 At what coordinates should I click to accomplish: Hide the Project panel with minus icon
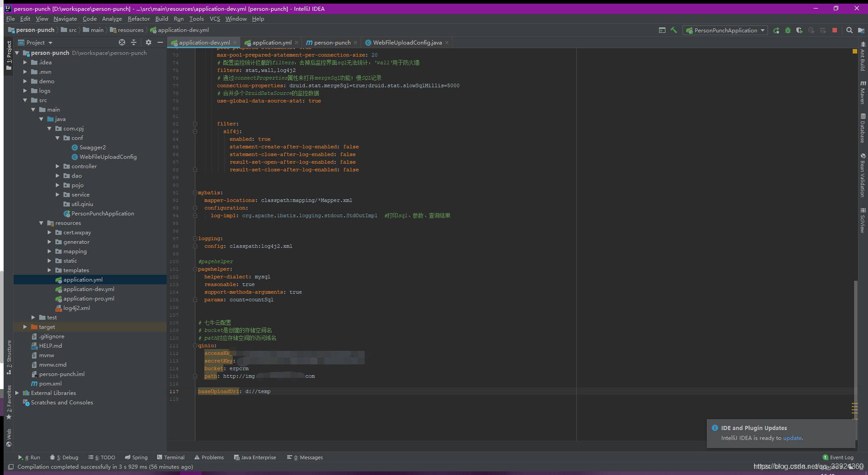160,42
